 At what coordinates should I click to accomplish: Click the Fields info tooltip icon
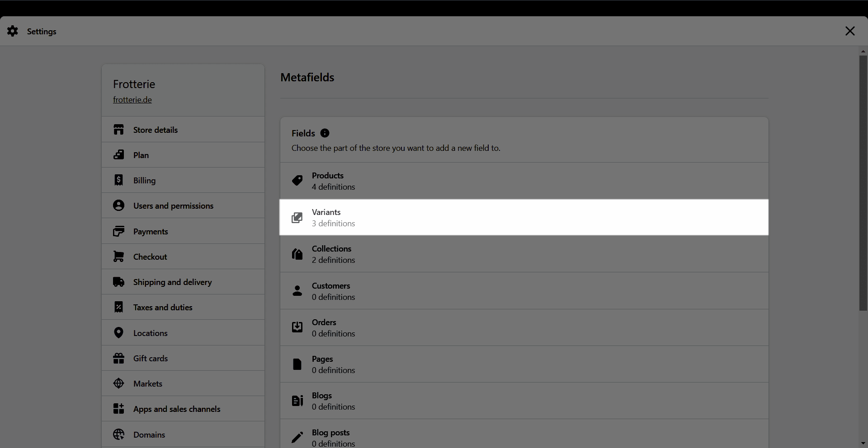pyautogui.click(x=325, y=133)
